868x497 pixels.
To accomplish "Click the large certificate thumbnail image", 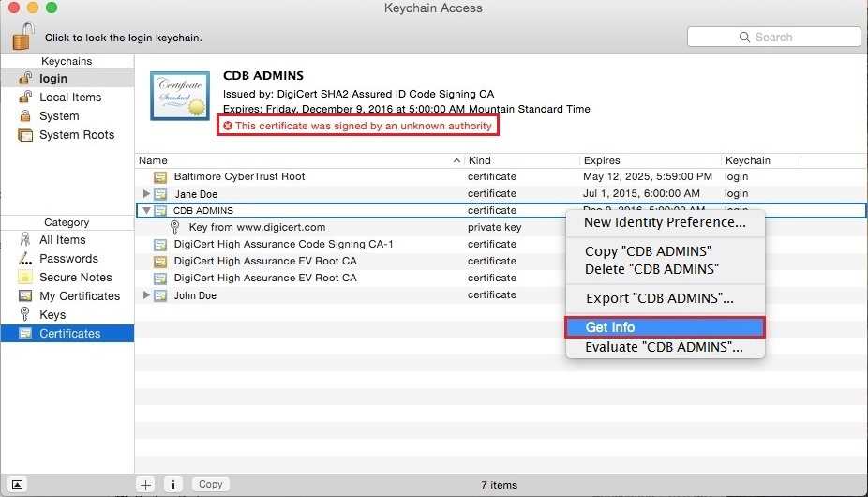I will click(x=180, y=94).
